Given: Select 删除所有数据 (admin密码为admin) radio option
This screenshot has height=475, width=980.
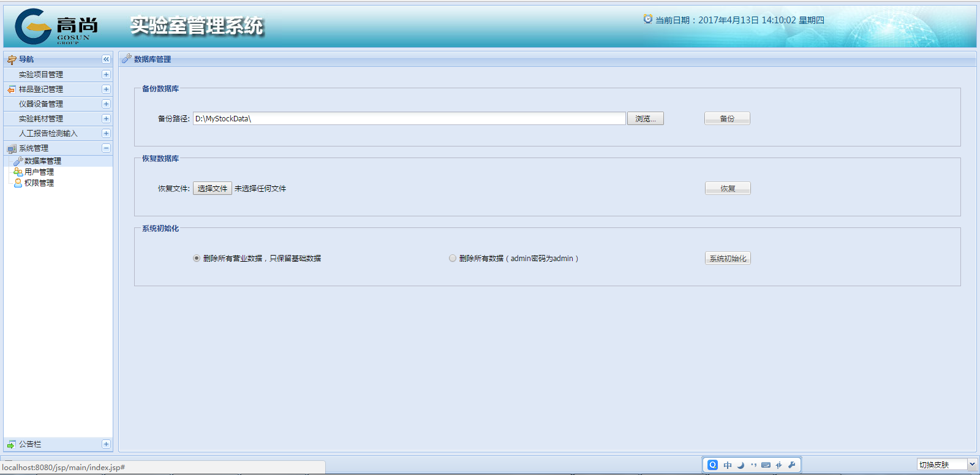Looking at the screenshot, I should (x=453, y=258).
